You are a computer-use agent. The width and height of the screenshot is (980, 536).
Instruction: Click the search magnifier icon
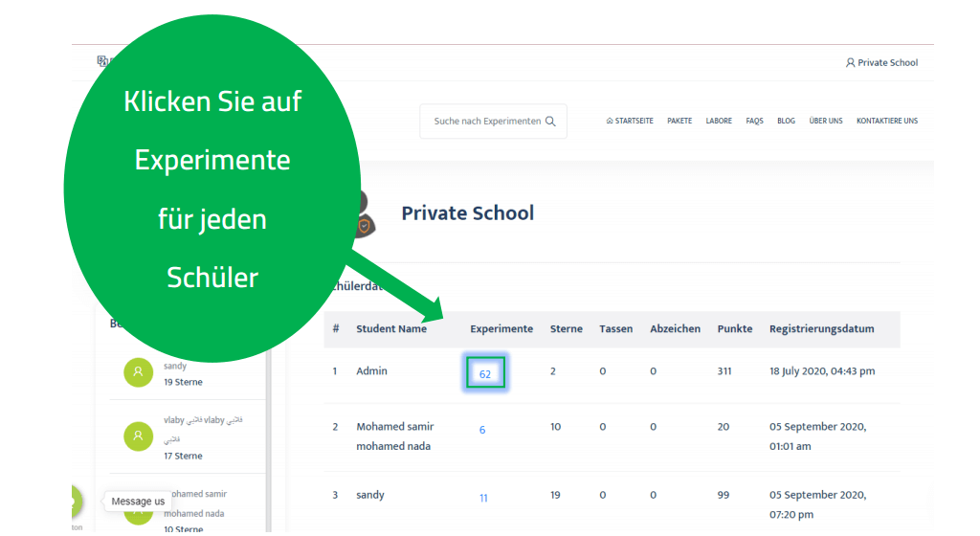tap(550, 122)
